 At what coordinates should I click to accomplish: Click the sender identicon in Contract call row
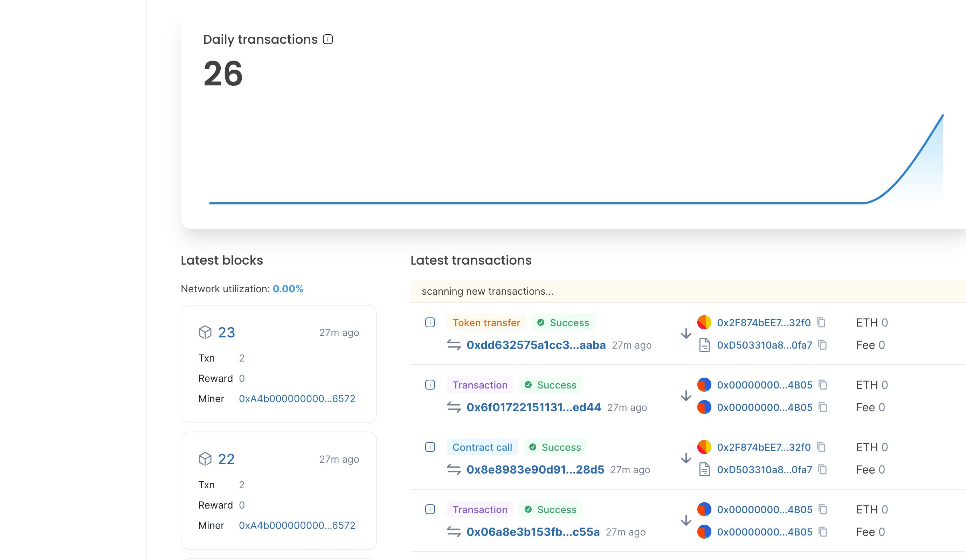704,447
